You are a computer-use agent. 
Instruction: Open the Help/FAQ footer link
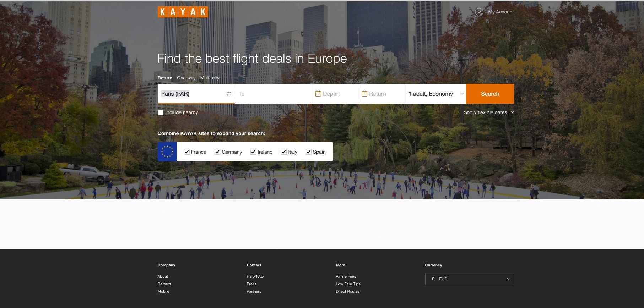click(x=255, y=276)
